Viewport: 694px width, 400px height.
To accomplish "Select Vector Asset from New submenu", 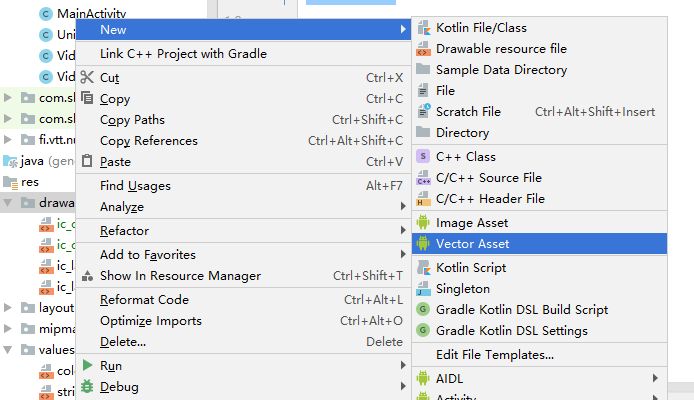I will pos(539,243).
